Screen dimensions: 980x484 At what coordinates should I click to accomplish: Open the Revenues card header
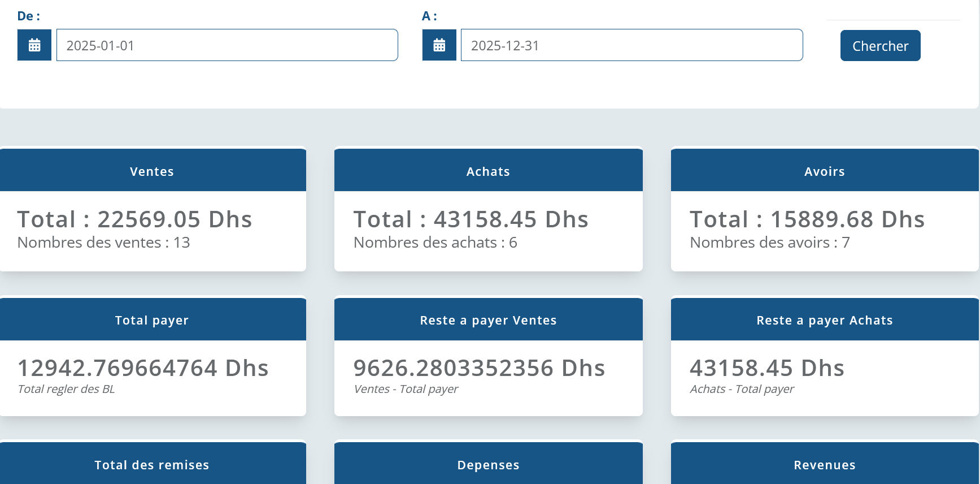pos(824,465)
